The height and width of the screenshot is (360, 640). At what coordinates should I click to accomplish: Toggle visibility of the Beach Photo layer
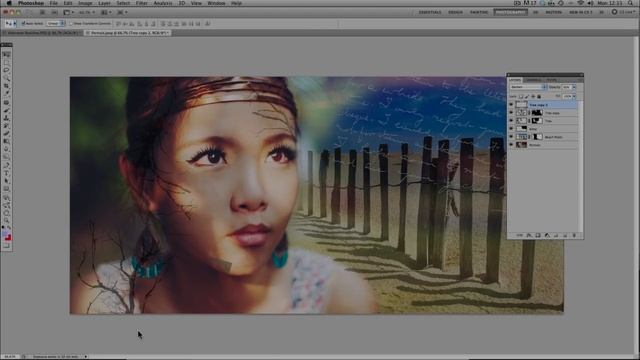(511, 137)
